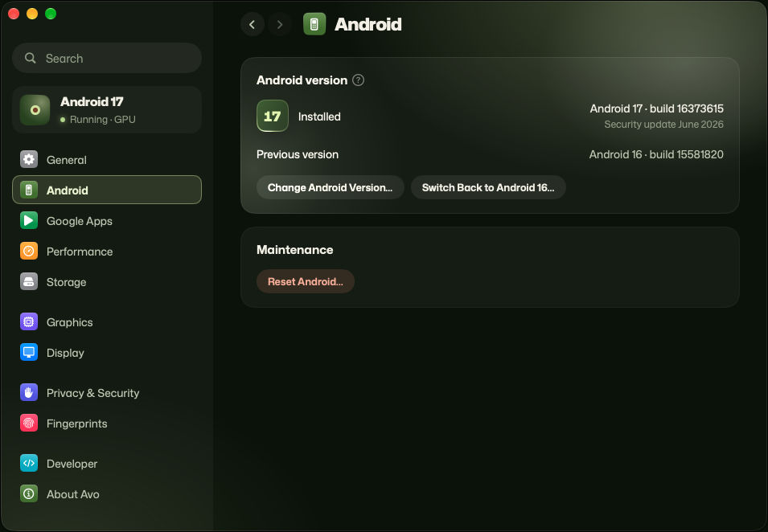Go forward with the right chevron

pyautogui.click(x=280, y=24)
